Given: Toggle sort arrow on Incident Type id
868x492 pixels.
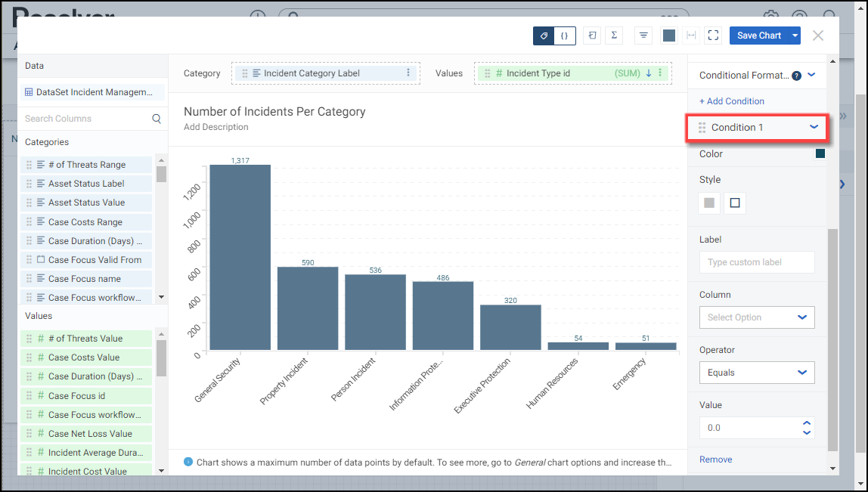Looking at the screenshot, I should 648,73.
